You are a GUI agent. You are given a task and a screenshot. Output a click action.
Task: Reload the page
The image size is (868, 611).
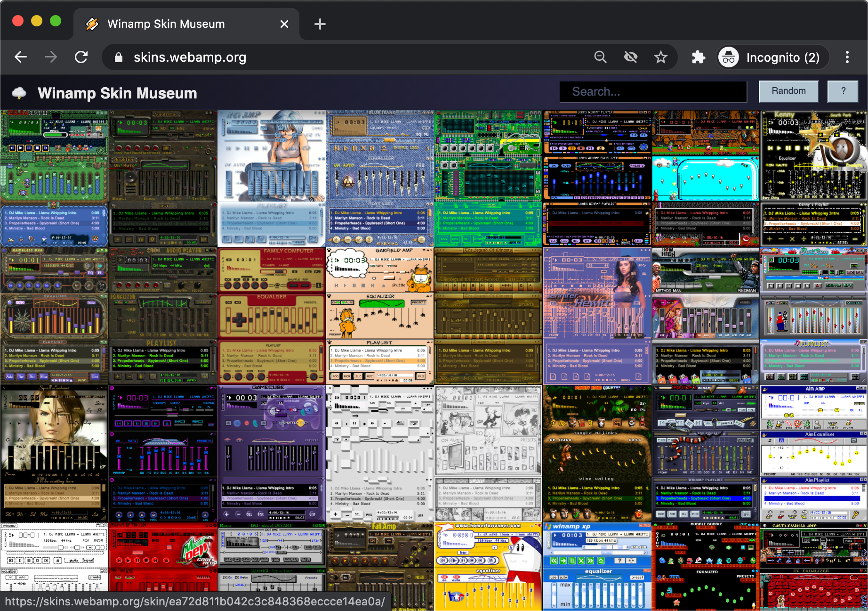(x=81, y=57)
